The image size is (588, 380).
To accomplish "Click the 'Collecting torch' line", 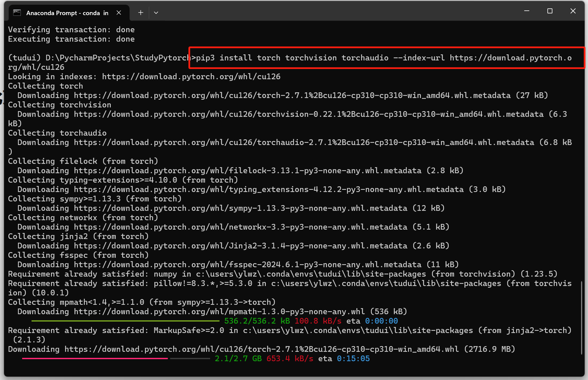I will tap(45, 86).
